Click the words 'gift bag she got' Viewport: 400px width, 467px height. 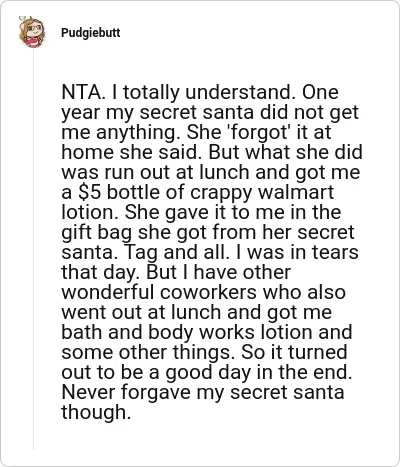click(x=135, y=233)
